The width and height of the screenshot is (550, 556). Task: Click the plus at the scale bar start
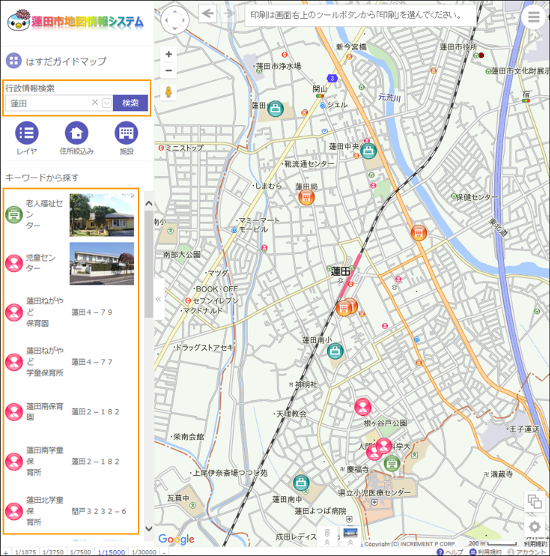[x=6, y=552]
